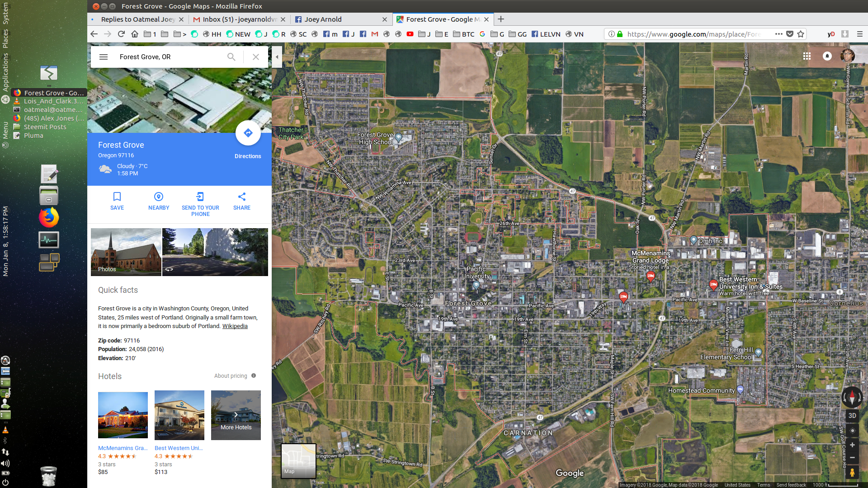Switch to Replies to Oatmeal Joey tab

click(137, 19)
